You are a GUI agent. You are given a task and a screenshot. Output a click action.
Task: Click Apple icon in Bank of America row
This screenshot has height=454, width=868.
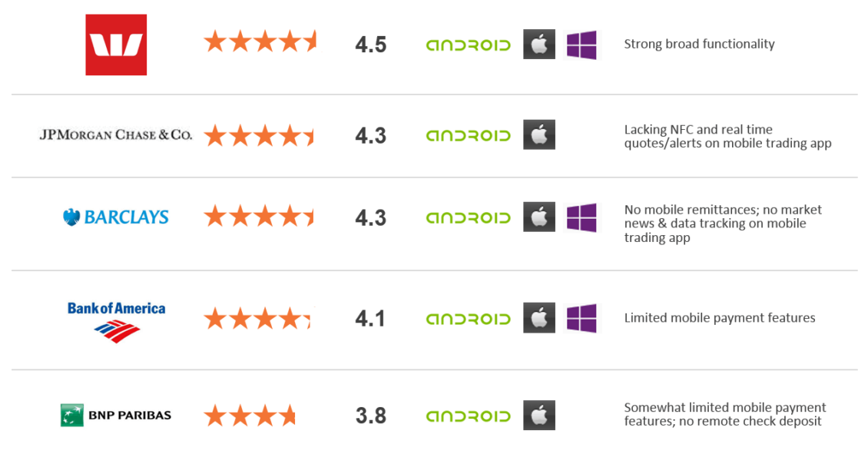[x=539, y=318]
